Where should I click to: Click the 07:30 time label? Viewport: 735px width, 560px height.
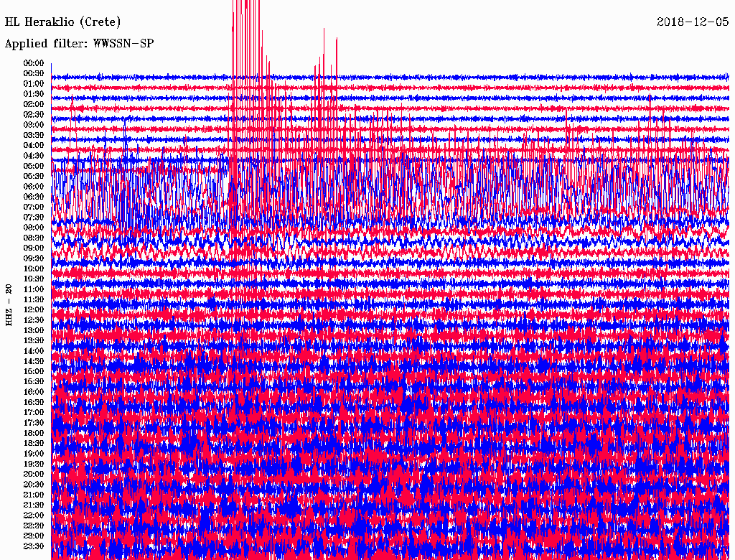pyautogui.click(x=34, y=218)
